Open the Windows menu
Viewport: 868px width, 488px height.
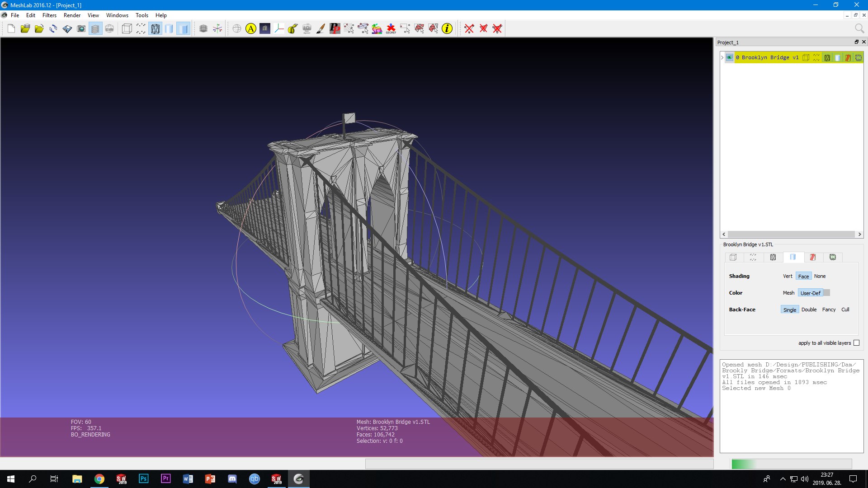click(x=117, y=15)
